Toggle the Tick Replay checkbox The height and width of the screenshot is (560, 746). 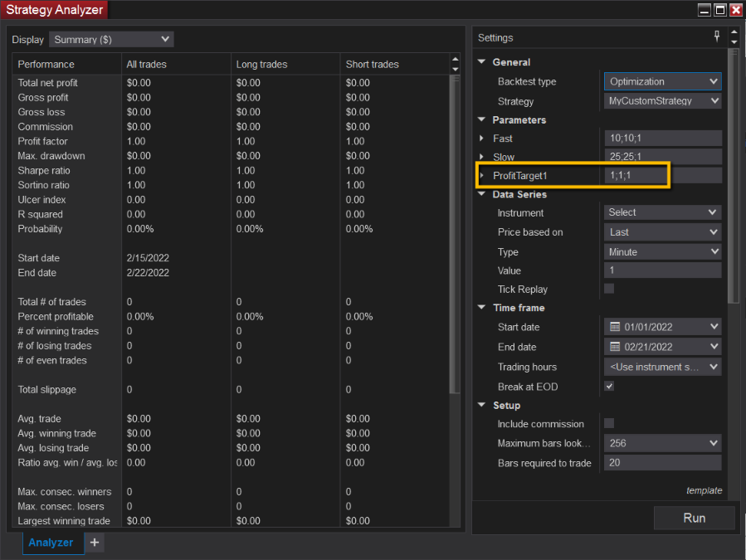pyautogui.click(x=609, y=289)
